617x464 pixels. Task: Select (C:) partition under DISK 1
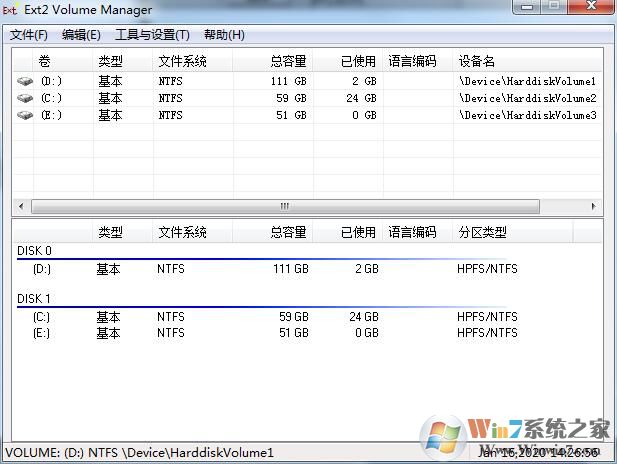point(41,317)
